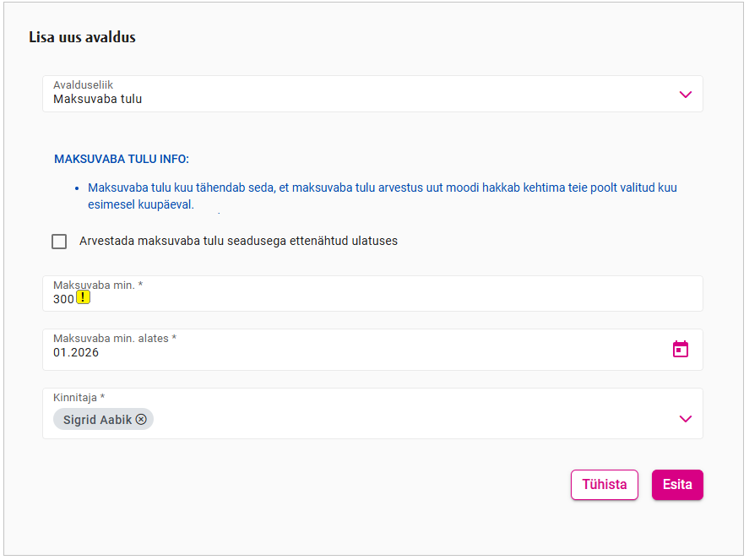Screen dimensions: 749x560
Task: Expand the Avalduseliik dropdown chevron
Action: (685, 95)
